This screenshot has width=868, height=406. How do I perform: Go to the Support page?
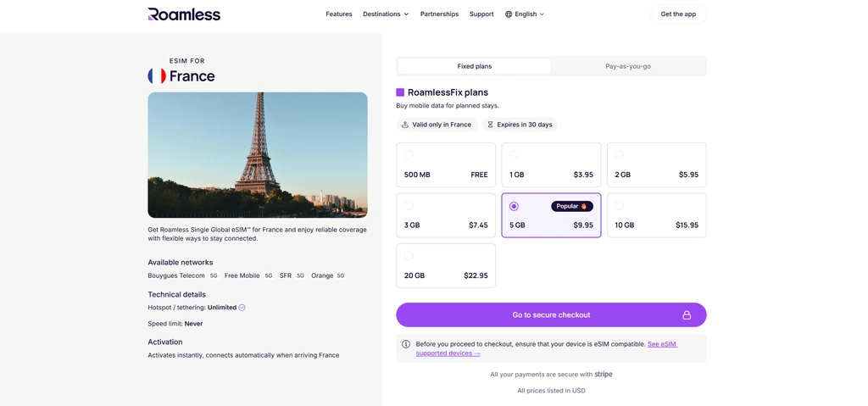coord(481,14)
